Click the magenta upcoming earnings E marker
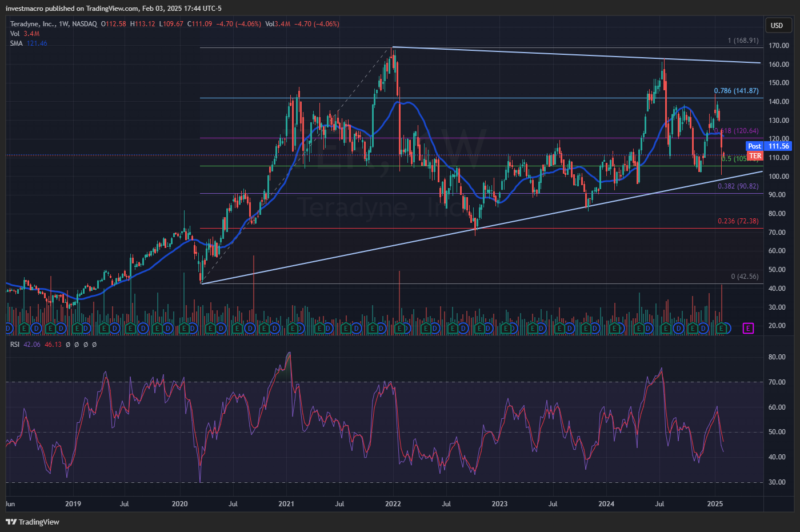Viewport: 800px width, 532px height. pos(748,328)
